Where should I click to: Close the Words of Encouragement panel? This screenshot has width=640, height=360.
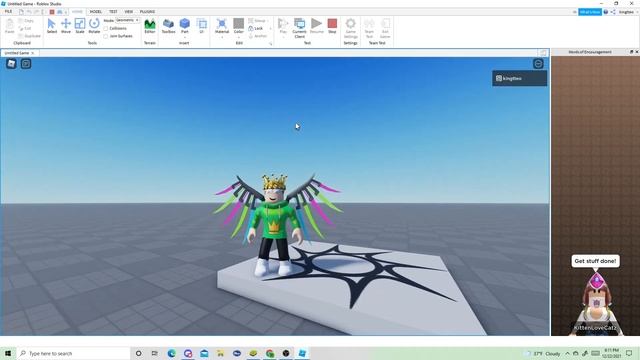636,52
